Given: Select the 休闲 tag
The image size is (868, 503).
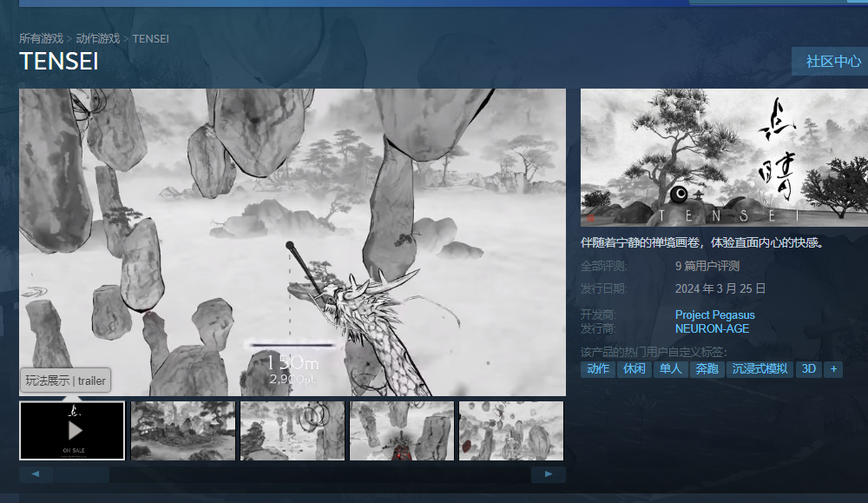Looking at the screenshot, I should point(635,369).
